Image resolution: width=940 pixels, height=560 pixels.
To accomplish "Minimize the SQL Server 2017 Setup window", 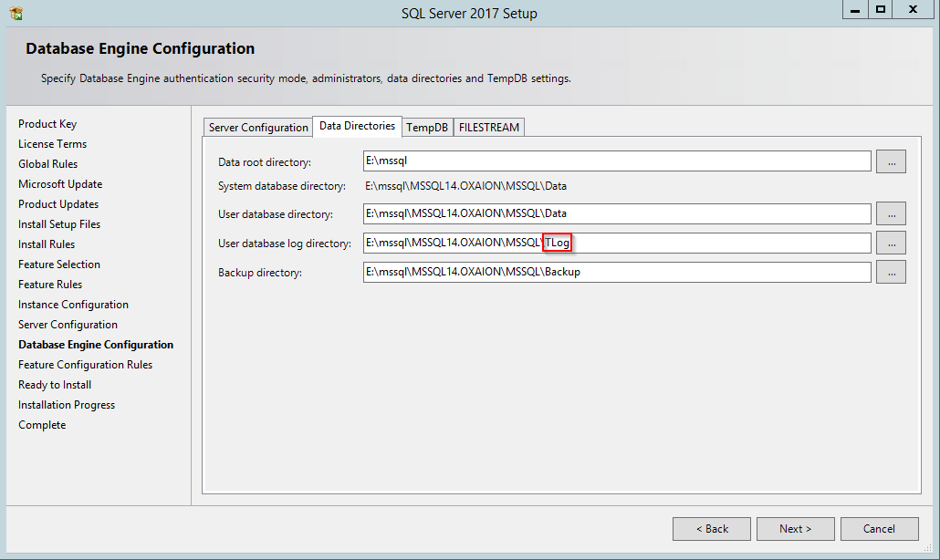I will (x=855, y=10).
